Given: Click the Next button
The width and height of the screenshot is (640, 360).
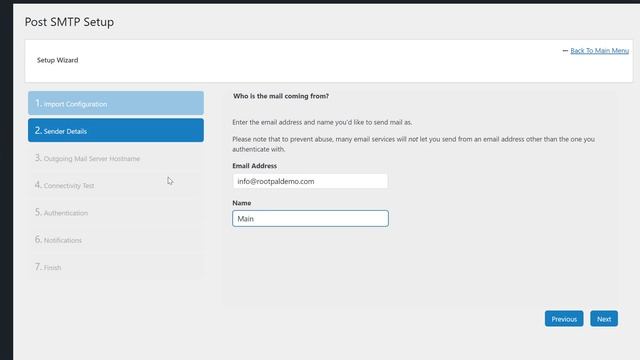Looking at the screenshot, I should [x=604, y=319].
